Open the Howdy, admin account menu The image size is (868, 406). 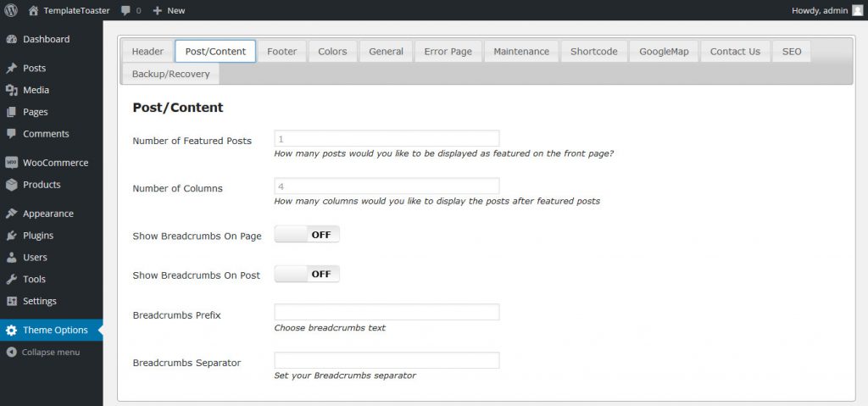(821, 10)
